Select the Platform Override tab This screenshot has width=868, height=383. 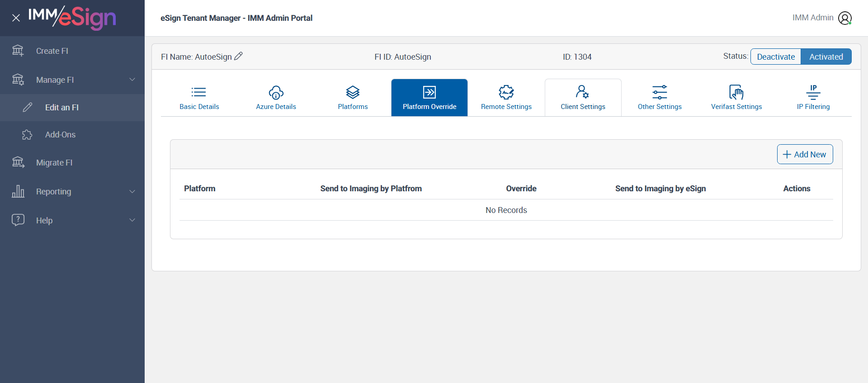point(429,98)
